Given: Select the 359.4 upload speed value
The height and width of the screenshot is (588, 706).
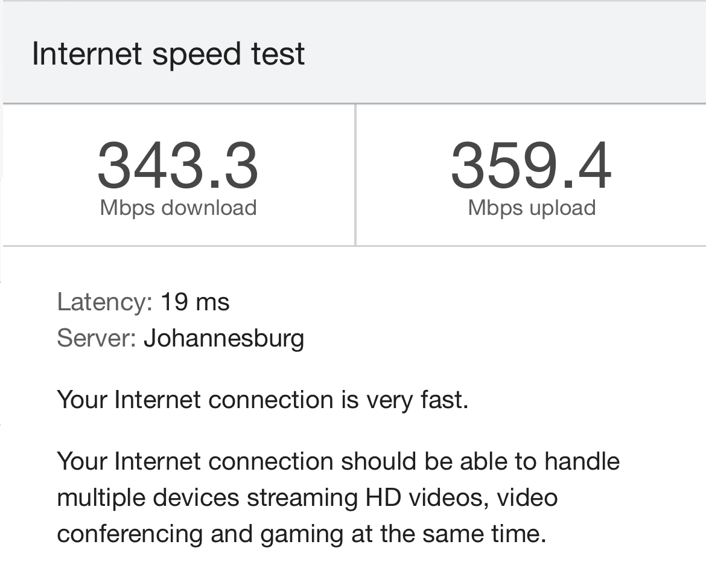Looking at the screenshot, I should (531, 165).
